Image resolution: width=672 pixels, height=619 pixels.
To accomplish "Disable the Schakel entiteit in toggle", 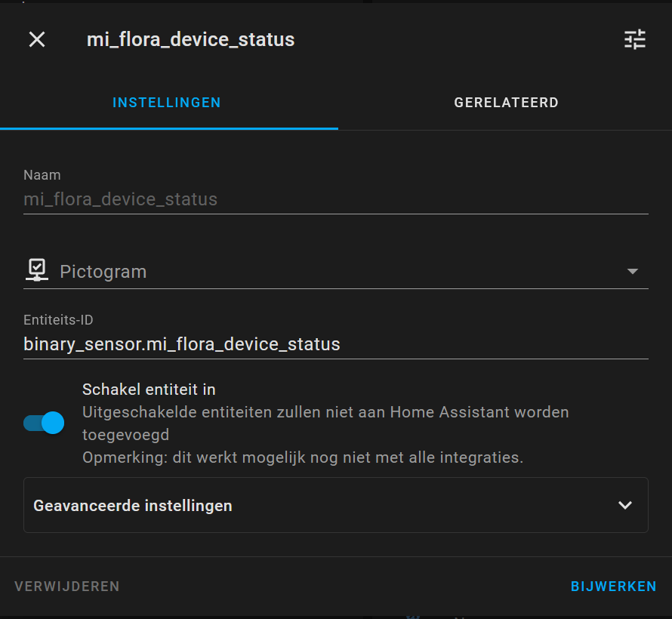I will (43, 423).
